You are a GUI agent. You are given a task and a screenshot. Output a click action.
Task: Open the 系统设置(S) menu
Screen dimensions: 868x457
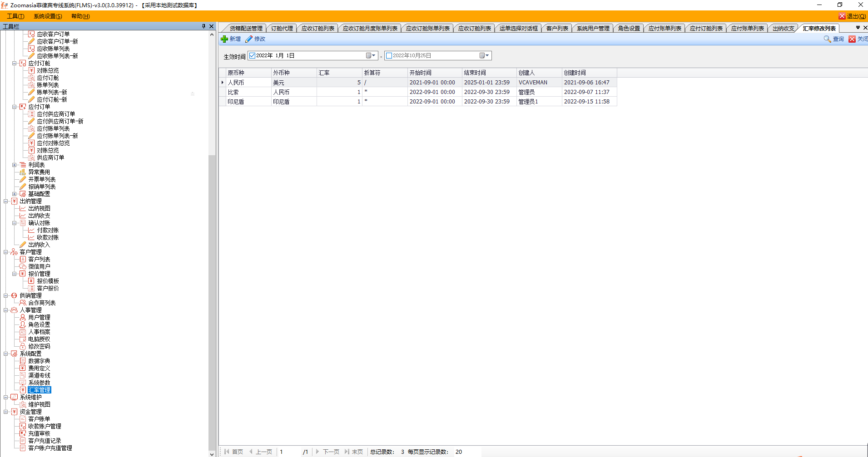coord(48,16)
